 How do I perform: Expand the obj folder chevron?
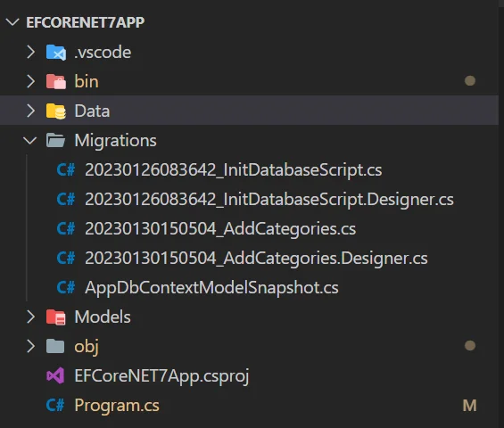31,346
